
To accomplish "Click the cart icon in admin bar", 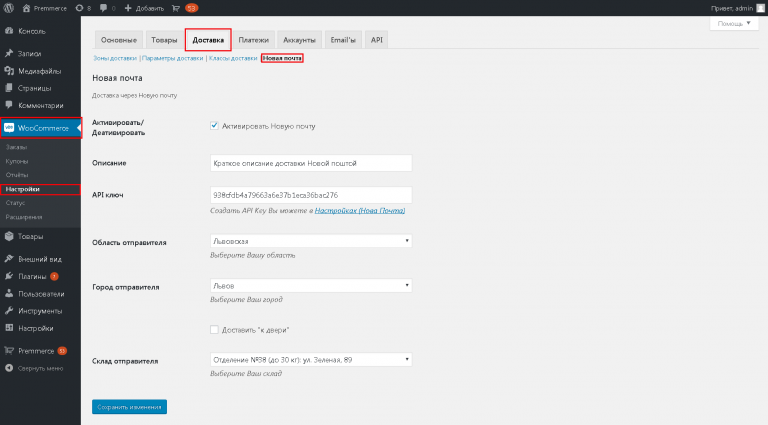I will click(176, 8).
